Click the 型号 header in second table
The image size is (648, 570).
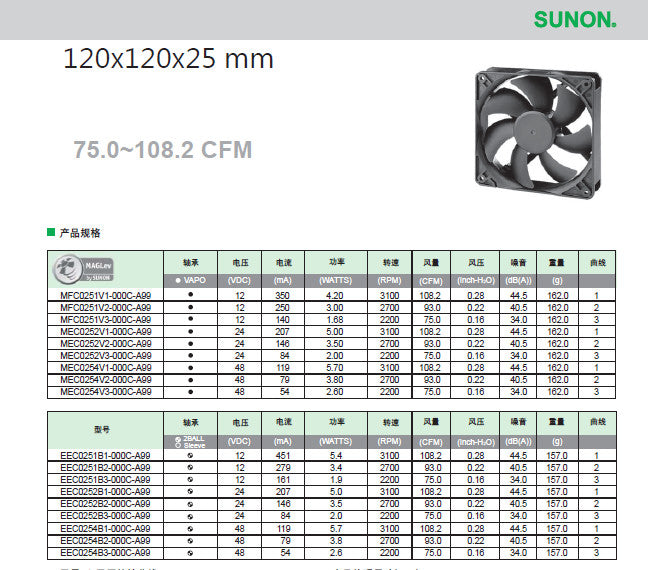[102, 429]
